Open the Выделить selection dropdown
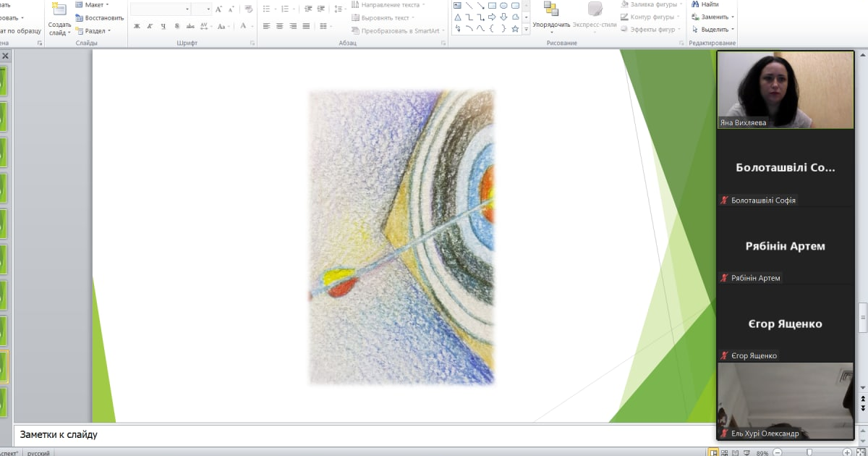Screen dimensions: 868x456 (x=713, y=30)
